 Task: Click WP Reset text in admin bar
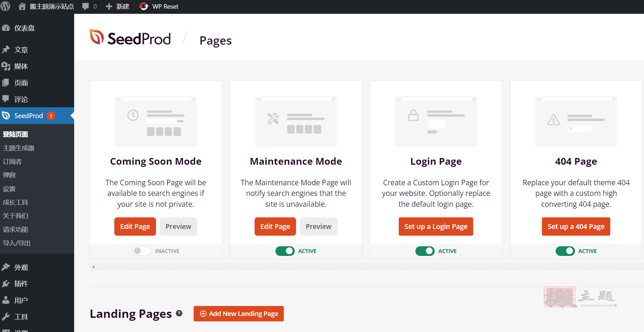(x=165, y=6)
